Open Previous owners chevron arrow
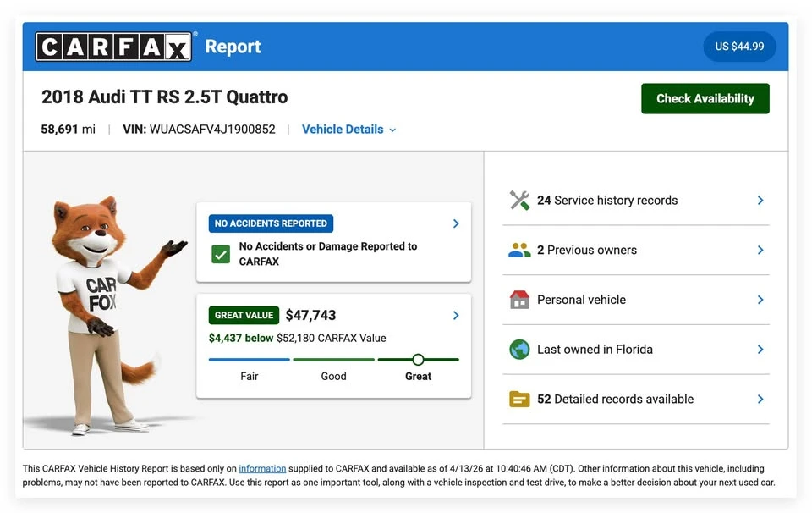Screen dimensions: 812x513 (760, 251)
